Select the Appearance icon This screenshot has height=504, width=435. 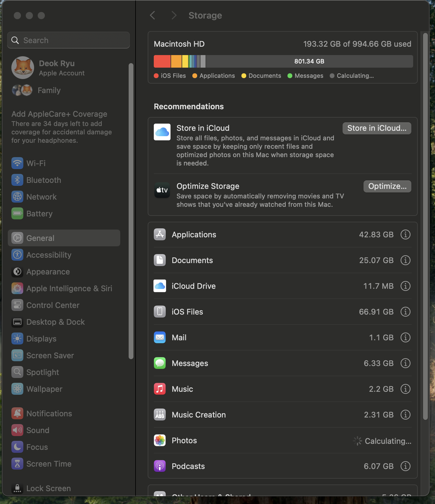pyautogui.click(x=17, y=271)
